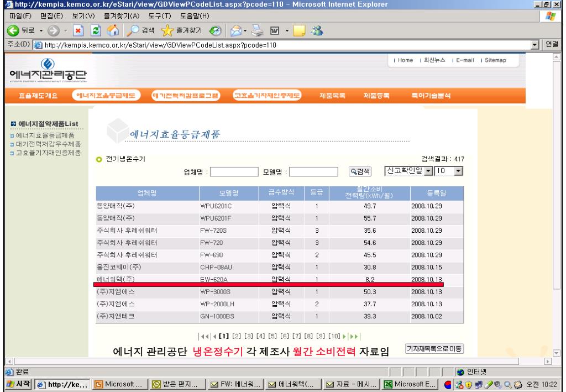
Task: Open the FW: 에너워 mail taskbar item
Action: coord(236,384)
